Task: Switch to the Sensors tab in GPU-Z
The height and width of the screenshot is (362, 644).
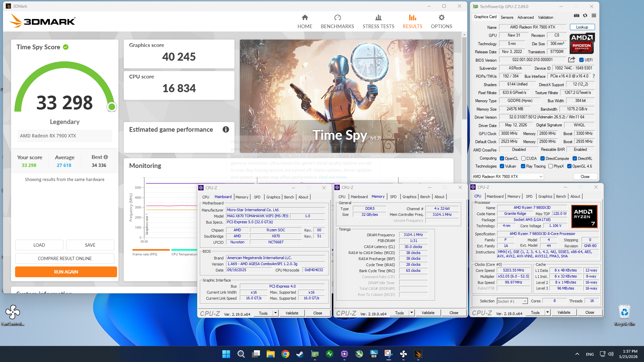Action: point(507,17)
